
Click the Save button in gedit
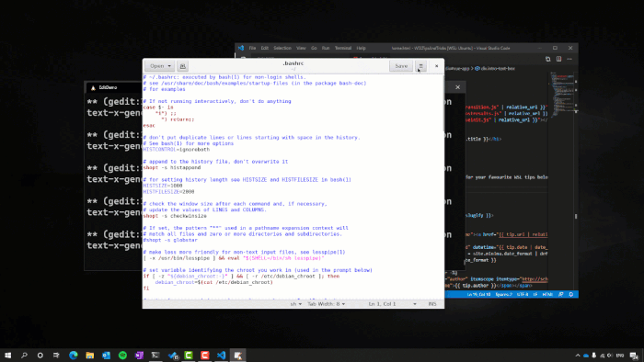pyautogui.click(x=401, y=66)
